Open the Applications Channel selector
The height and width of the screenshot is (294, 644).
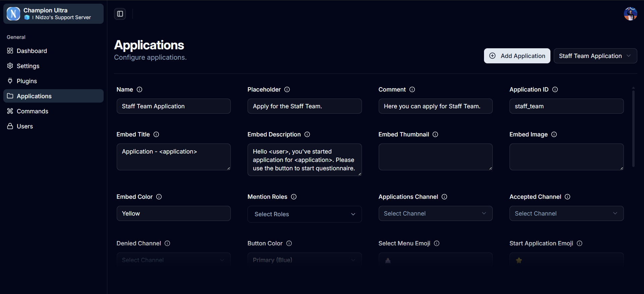(x=435, y=214)
